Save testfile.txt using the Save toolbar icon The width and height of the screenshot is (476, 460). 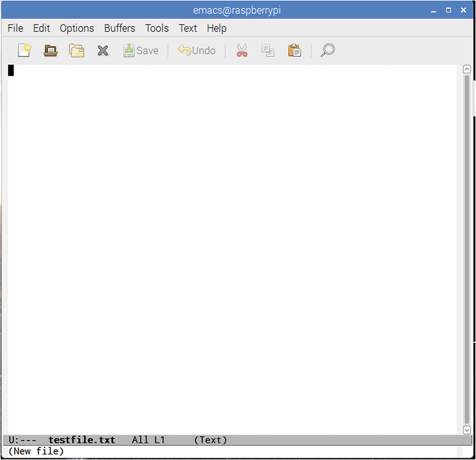coord(141,50)
